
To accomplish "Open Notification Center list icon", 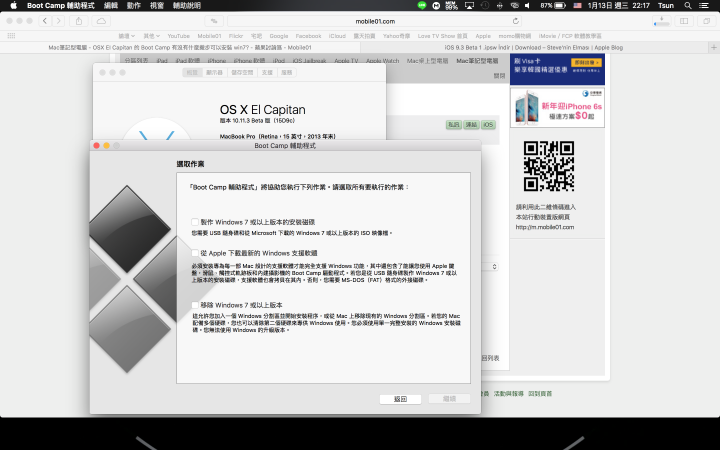I will coord(703,6).
